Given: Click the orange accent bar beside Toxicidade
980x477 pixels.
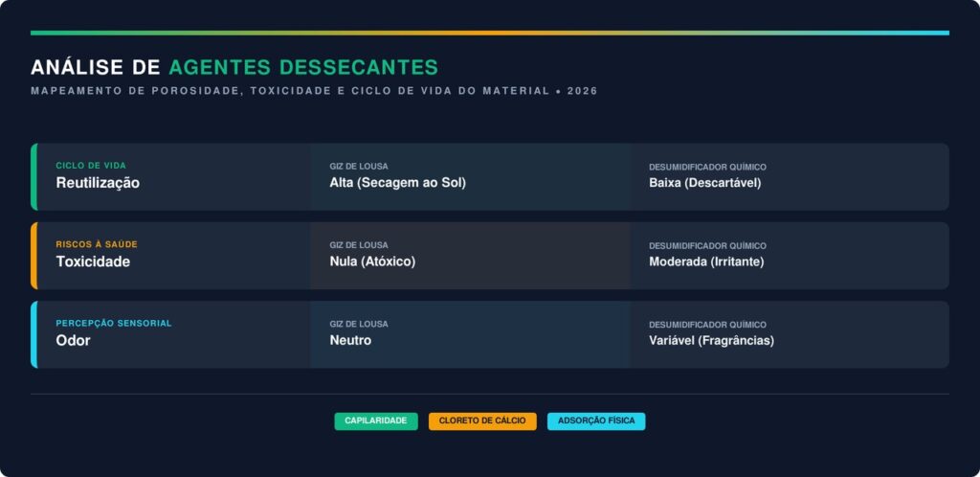Looking at the screenshot, I should coord(33,256).
